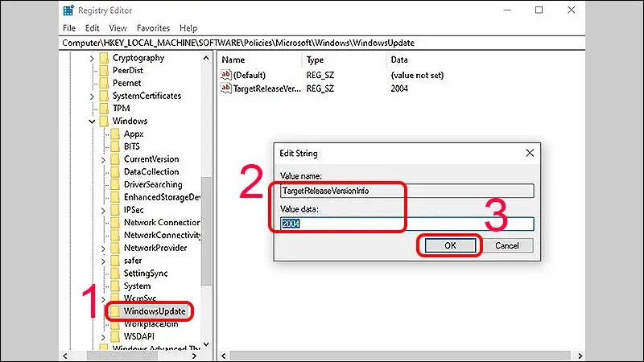Screen dimensions: 644x362
Task: Cancel the Edit String dialog
Action: click(x=507, y=245)
